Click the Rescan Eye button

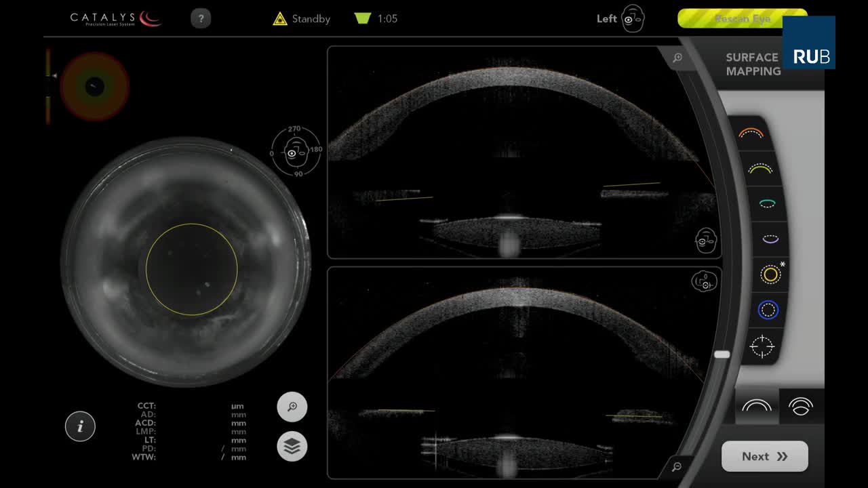pos(743,18)
